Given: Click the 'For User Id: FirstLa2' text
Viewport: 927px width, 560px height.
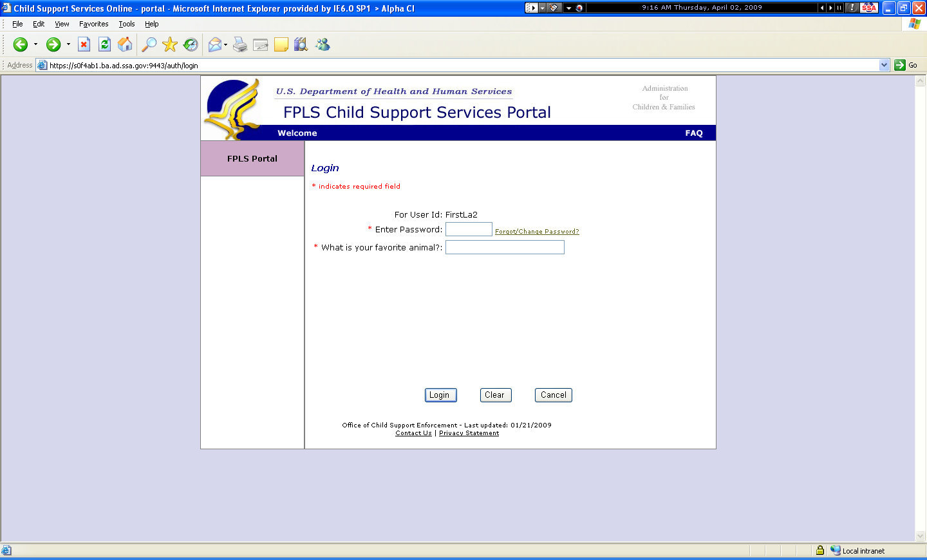Looking at the screenshot, I should (436, 214).
